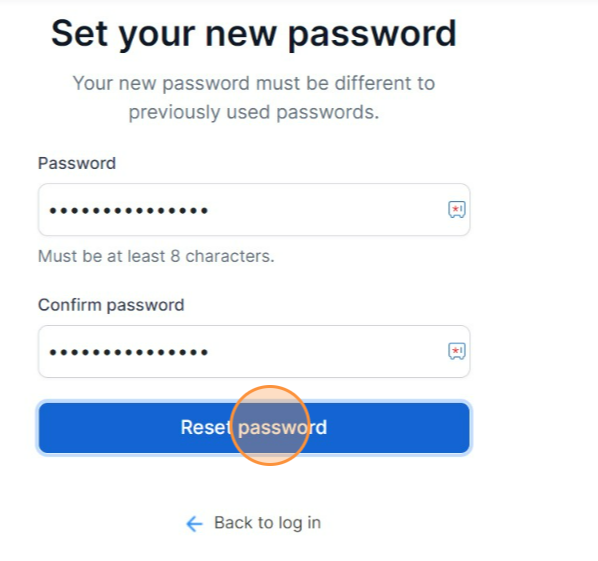598x561 pixels.
Task: Click the 'Your new password must be different' line
Action: point(254,84)
